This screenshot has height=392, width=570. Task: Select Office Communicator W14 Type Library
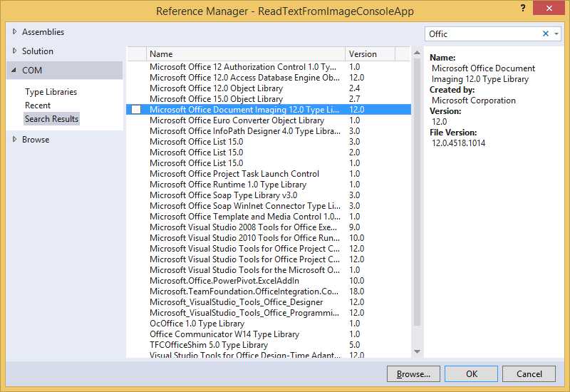point(269,334)
